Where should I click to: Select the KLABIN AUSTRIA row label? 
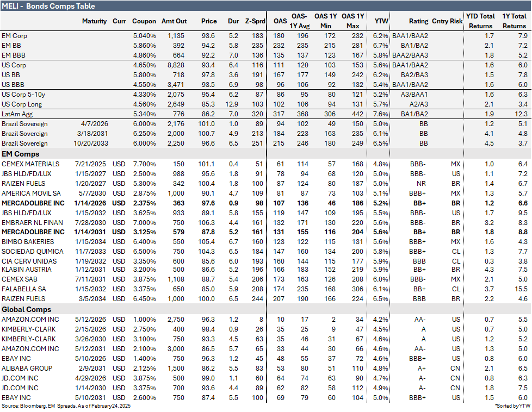point(27,270)
